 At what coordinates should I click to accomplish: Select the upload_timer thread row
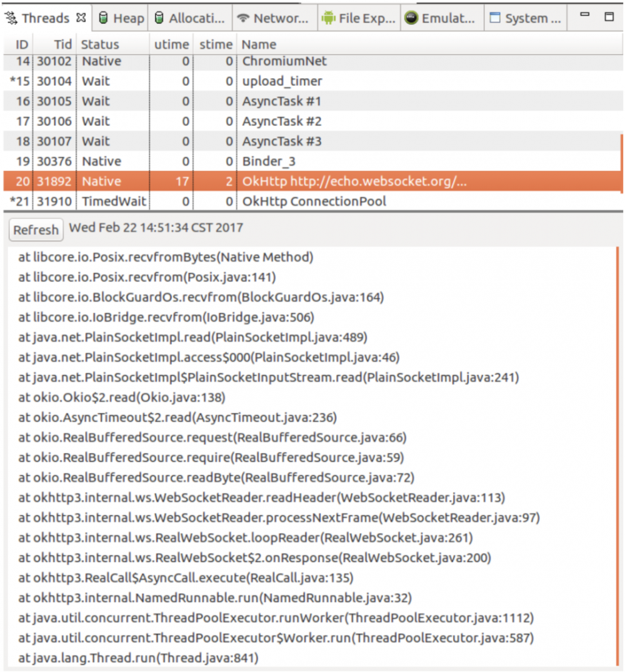281,81
